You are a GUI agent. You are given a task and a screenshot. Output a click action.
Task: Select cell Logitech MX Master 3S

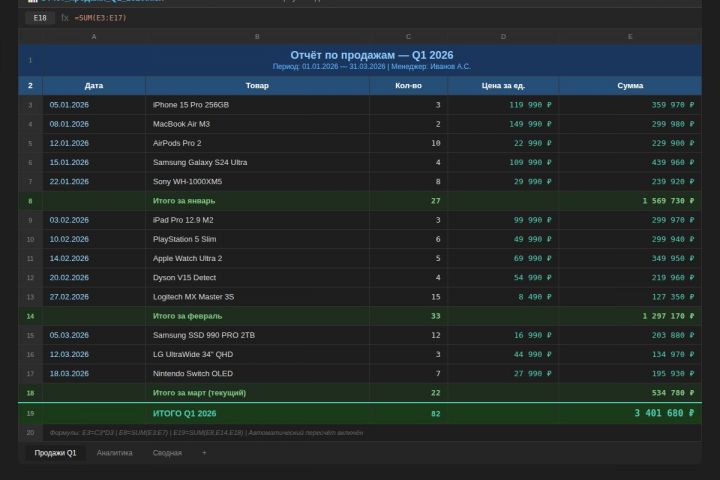[257, 297]
